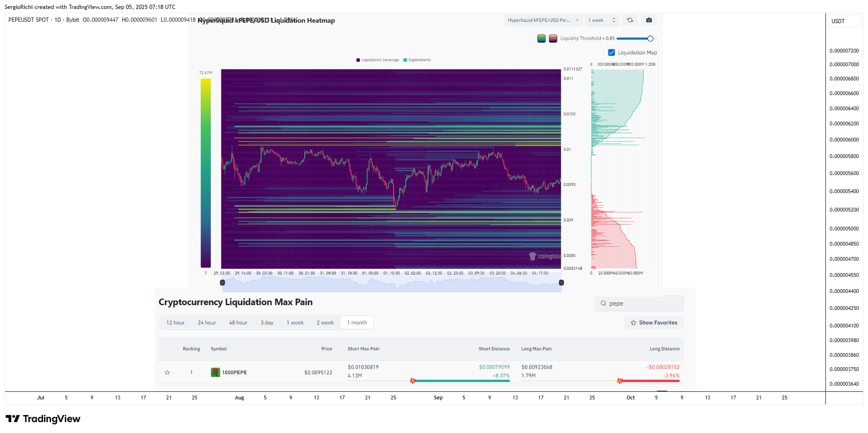Click the TradingView logo

[43, 419]
